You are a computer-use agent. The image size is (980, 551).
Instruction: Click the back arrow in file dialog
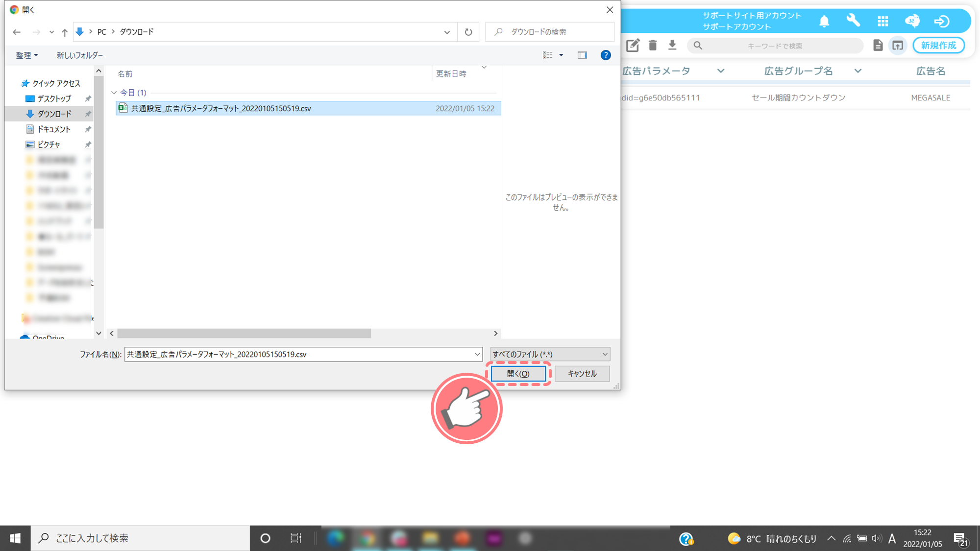point(17,32)
